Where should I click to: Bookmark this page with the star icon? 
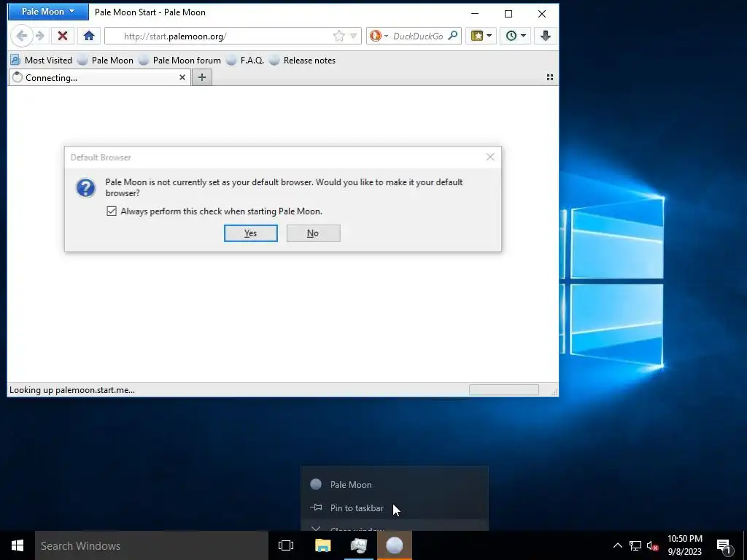(338, 36)
